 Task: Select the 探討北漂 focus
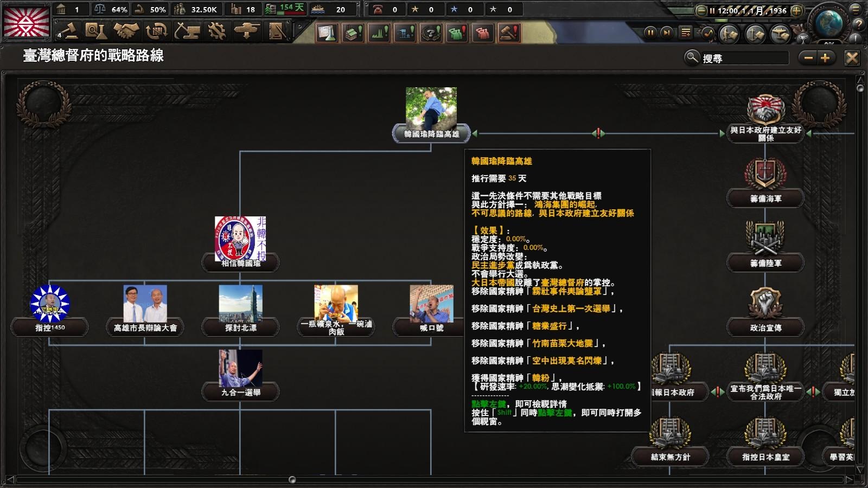(240, 310)
